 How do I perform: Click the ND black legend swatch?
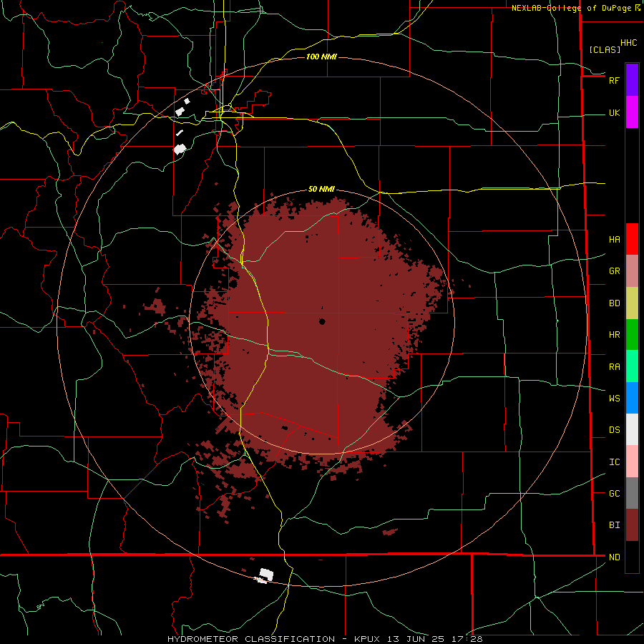pyautogui.click(x=632, y=557)
